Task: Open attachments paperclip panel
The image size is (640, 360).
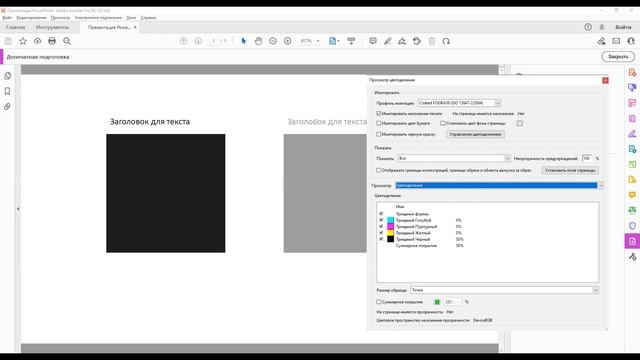Action: 7,107
